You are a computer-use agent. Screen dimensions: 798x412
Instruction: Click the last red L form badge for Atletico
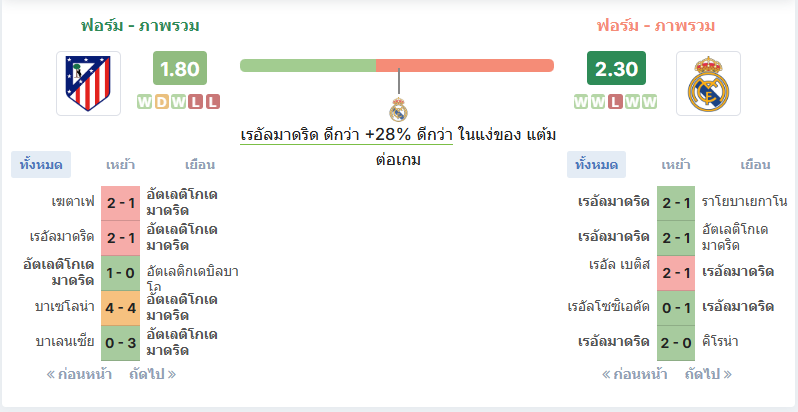coord(212,102)
